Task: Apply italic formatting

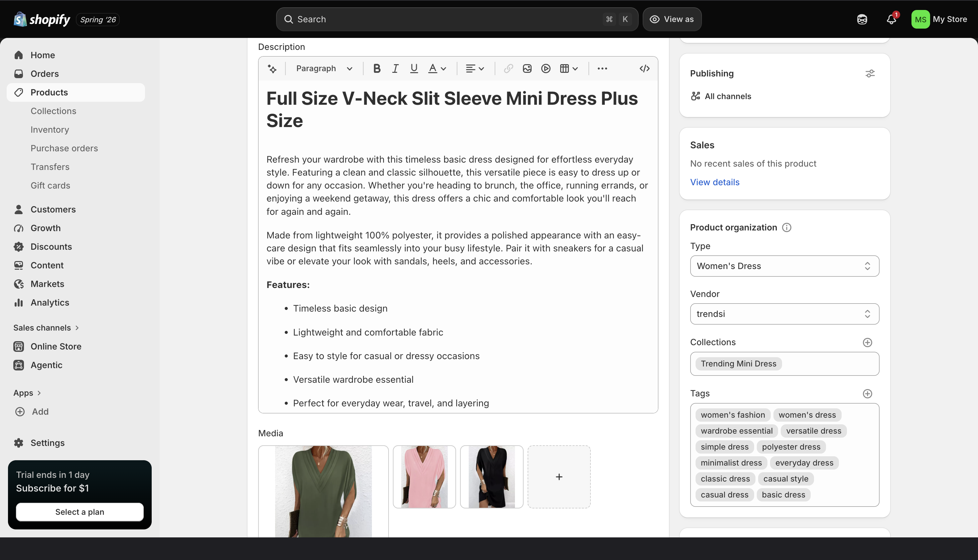Action: 395,69
